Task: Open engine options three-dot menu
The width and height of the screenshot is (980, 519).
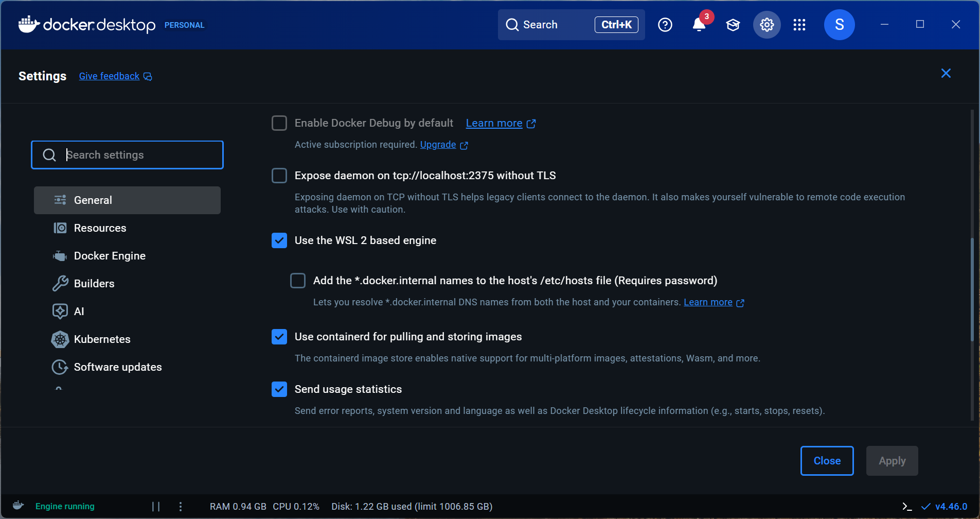Action: pos(181,507)
